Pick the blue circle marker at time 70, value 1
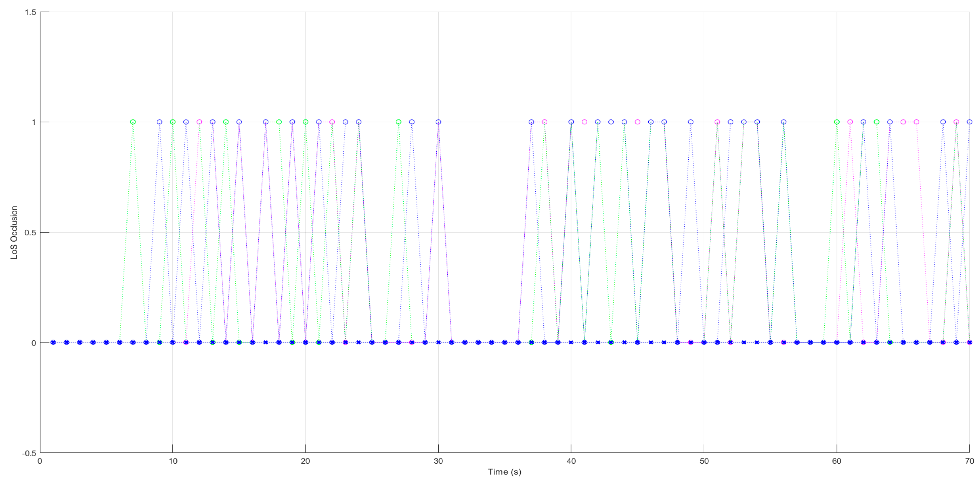This screenshot has height=487, width=980. (969, 122)
